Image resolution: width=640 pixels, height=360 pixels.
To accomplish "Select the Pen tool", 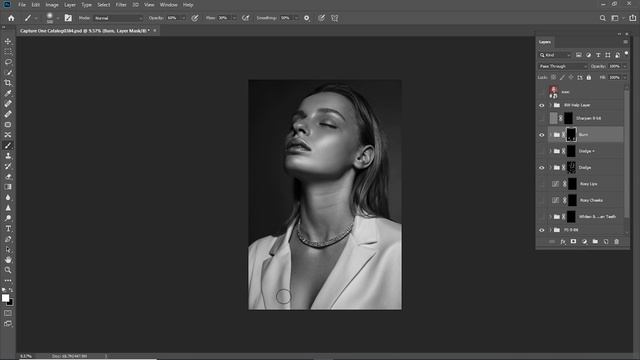I will pyautogui.click(x=8, y=239).
